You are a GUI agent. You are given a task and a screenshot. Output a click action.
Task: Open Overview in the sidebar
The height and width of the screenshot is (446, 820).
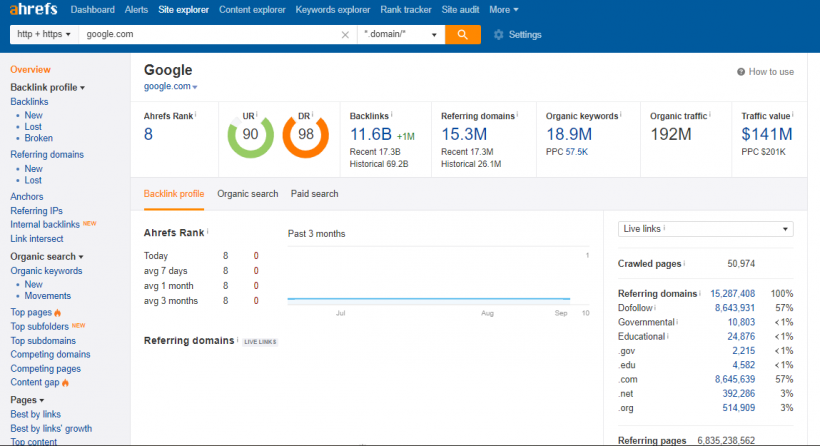(x=30, y=70)
